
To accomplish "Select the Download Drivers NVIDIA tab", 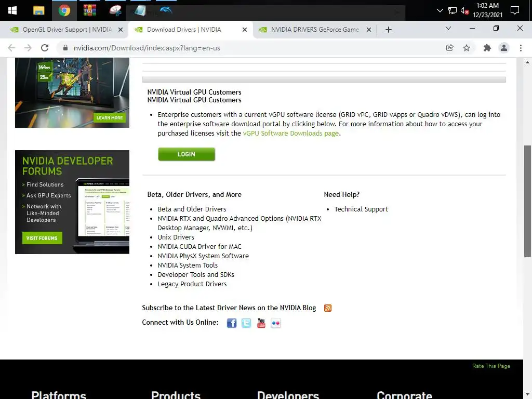I will (x=184, y=30).
